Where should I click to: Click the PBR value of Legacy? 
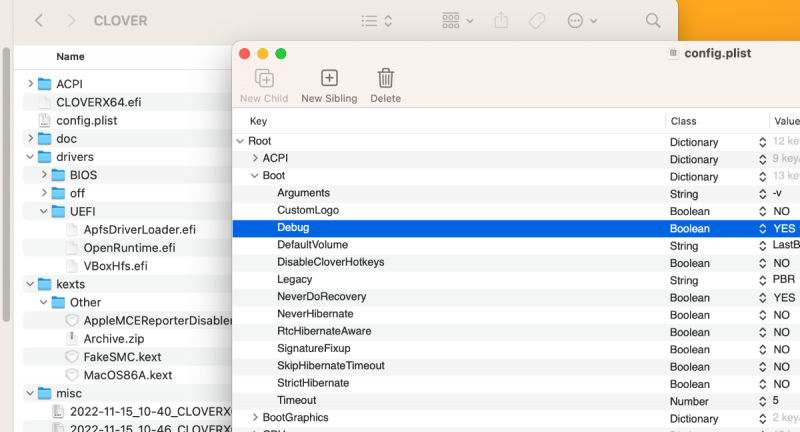click(x=784, y=280)
